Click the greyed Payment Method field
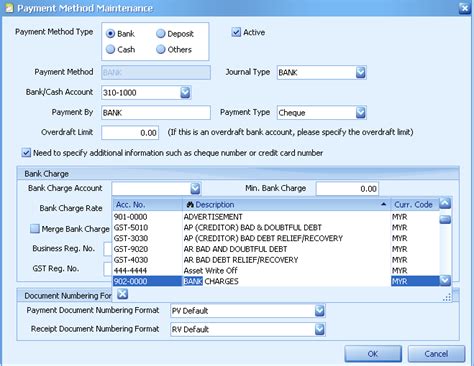474x366 pixels. click(x=156, y=72)
